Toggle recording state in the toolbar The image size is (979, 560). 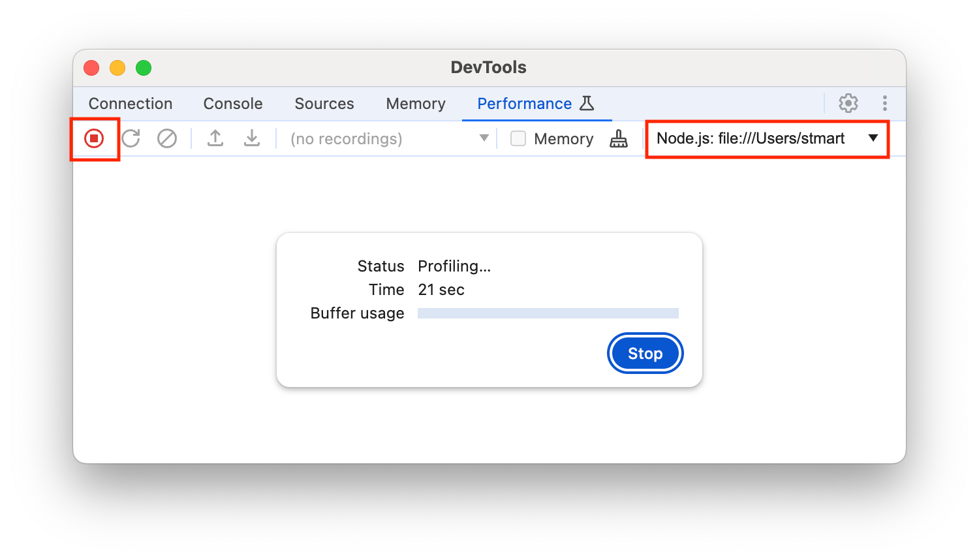[x=95, y=138]
